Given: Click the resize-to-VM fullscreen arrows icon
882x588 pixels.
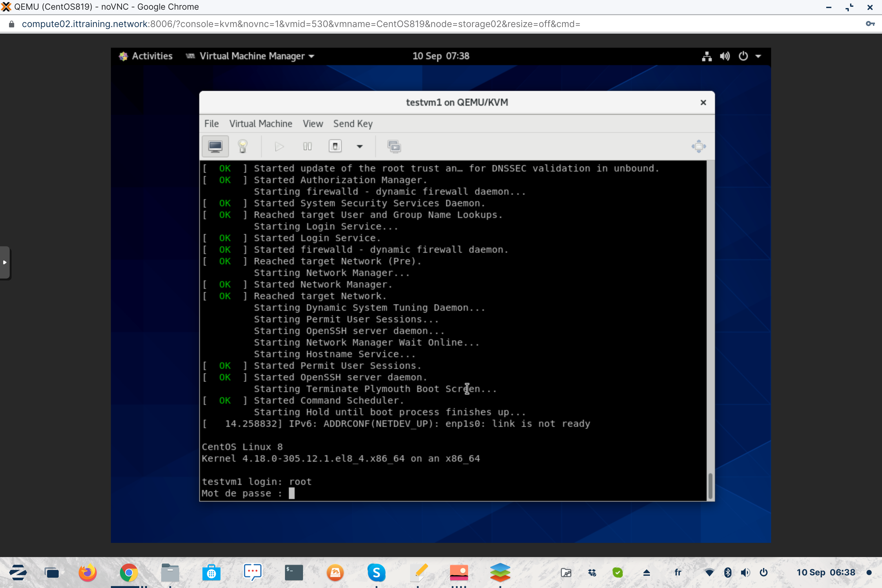Looking at the screenshot, I should 699,146.
